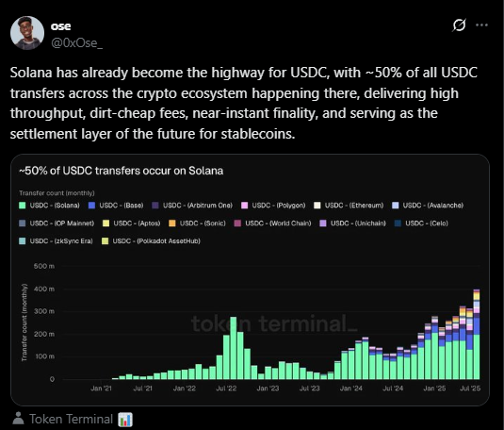Click the '300 m' y-axis label
Screen dimensions: 504x430
44,311
